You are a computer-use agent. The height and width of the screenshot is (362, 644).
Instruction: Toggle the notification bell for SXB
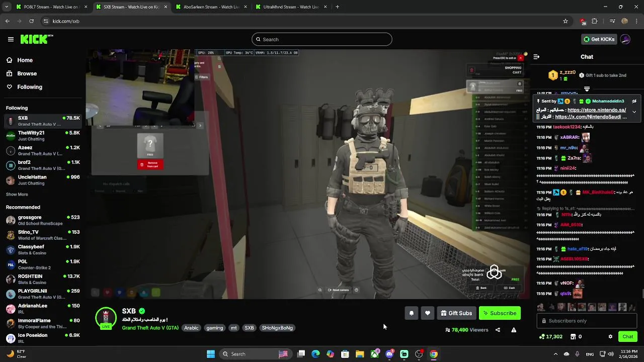[x=411, y=313]
